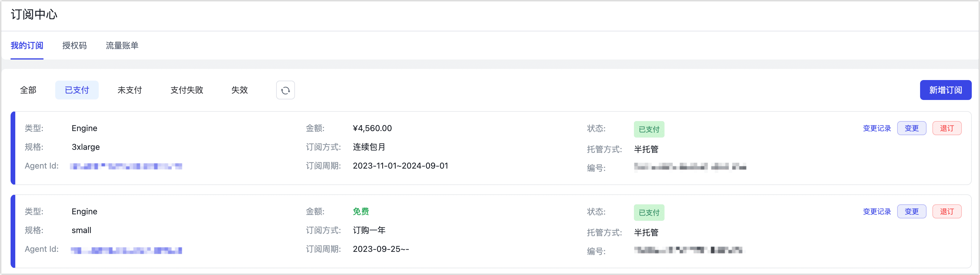The height and width of the screenshot is (275, 980).
Task: Switch to the 授权码 tab
Action: (x=75, y=45)
